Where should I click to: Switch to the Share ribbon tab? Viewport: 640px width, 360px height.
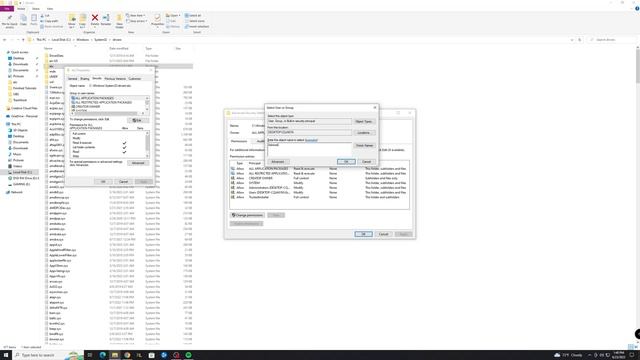click(36, 9)
